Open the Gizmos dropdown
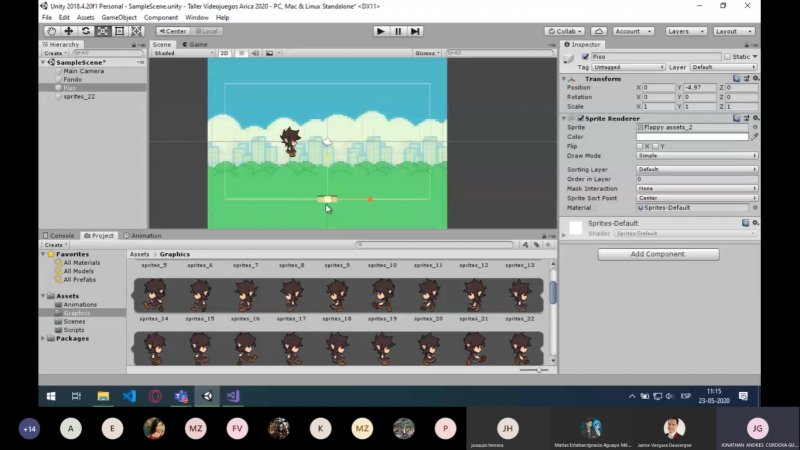Viewport: 800px width, 450px height. (427, 53)
